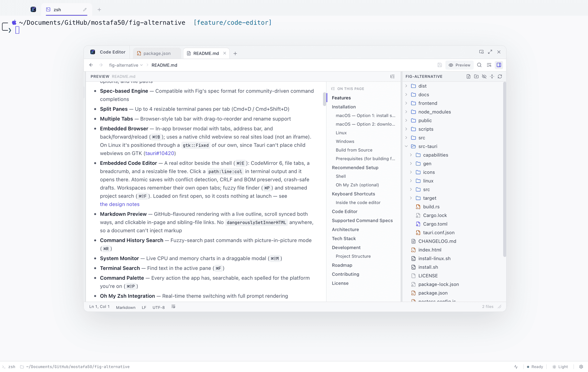Jump to Roadmap in the outline
Viewport: 588px width, 372px height.
coord(342,265)
